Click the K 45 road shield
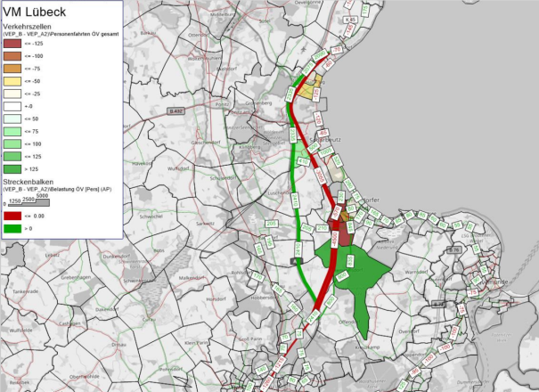The height and width of the screenshot is (392, 539). coord(350,19)
